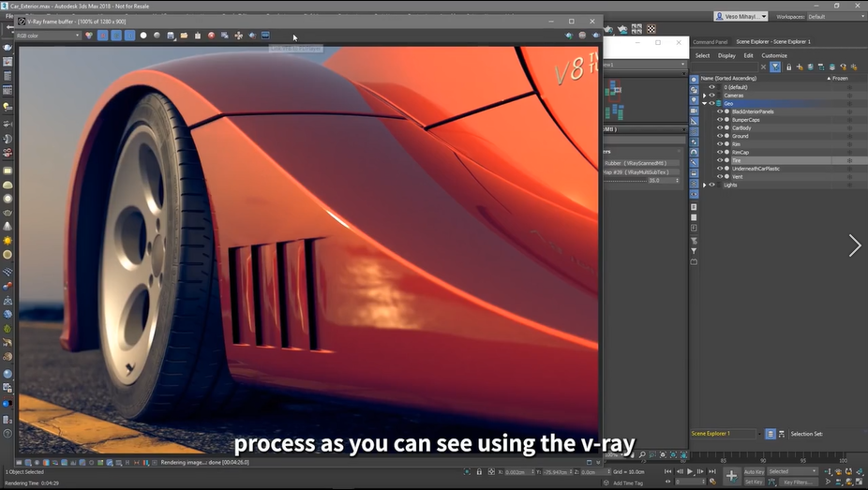The width and height of the screenshot is (868, 490).
Task: Open the Edit menu in Scene Explorer
Action: click(x=748, y=55)
